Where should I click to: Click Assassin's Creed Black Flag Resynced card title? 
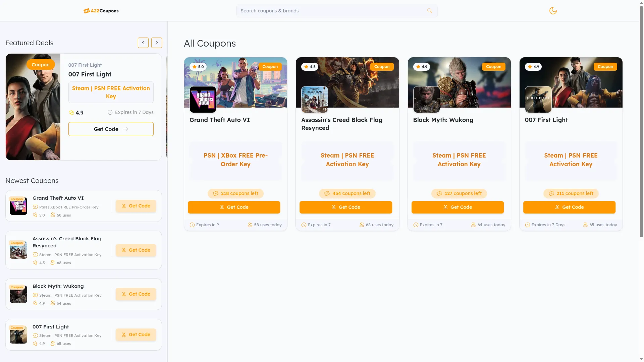click(342, 124)
